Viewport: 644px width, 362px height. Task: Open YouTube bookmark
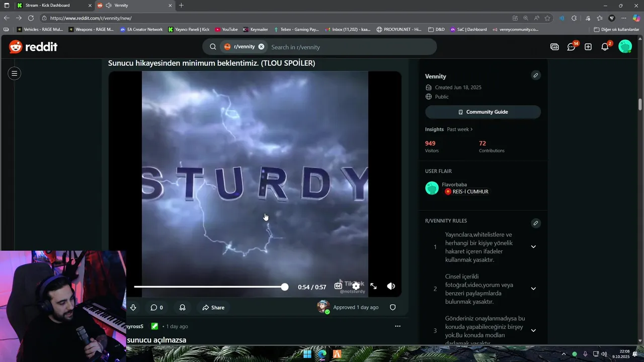coord(226,30)
